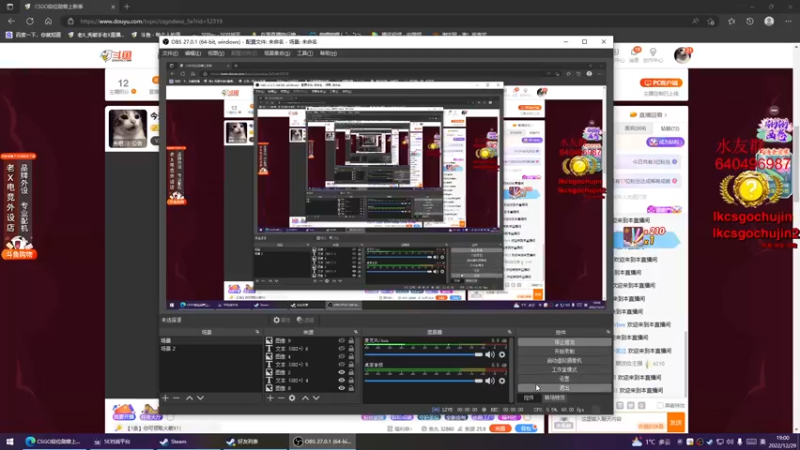The height and width of the screenshot is (450, 800).
Task: Open the 帮助 menu in OBS
Action: tap(328, 53)
